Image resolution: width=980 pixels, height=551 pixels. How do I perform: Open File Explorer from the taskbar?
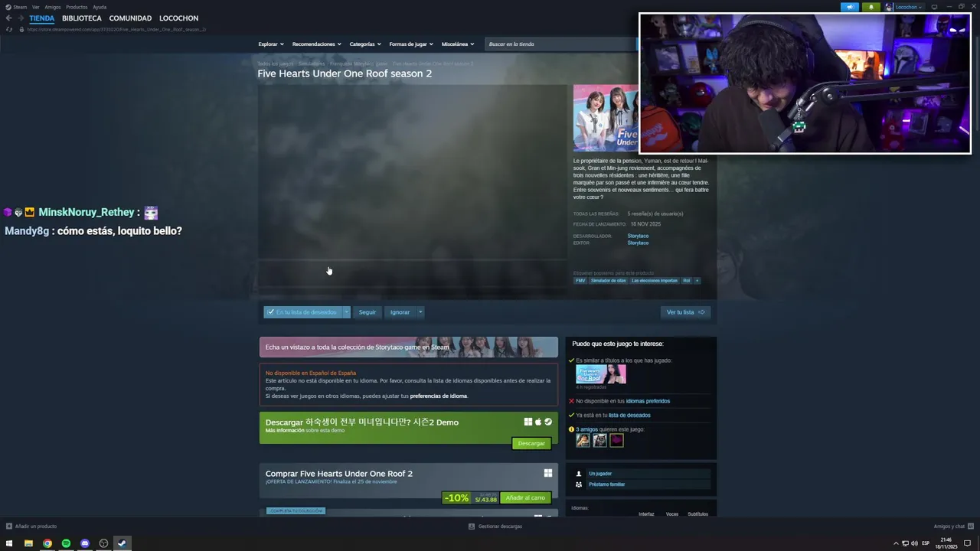[x=28, y=543]
